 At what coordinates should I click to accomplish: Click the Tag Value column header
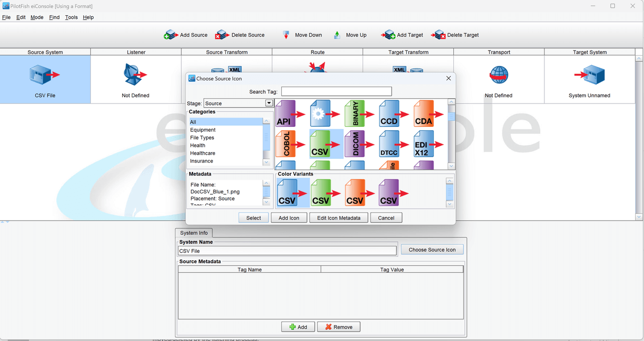392,270
